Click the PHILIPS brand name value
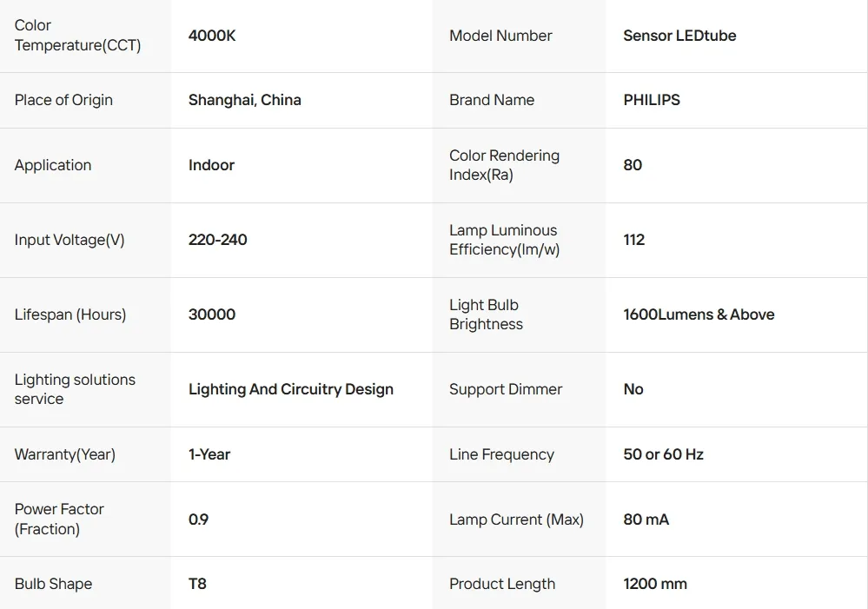This screenshot has height=609, width=868. tap(652, 100)
